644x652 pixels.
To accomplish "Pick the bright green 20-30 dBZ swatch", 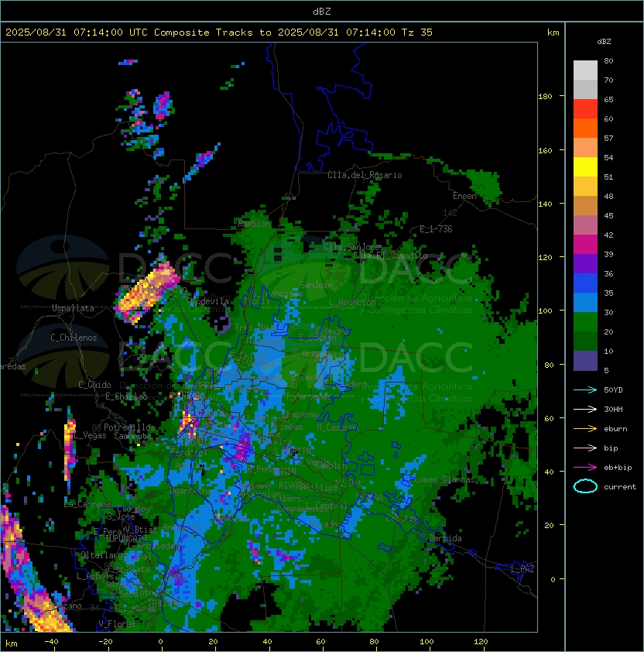I will (x=585, y=322).
